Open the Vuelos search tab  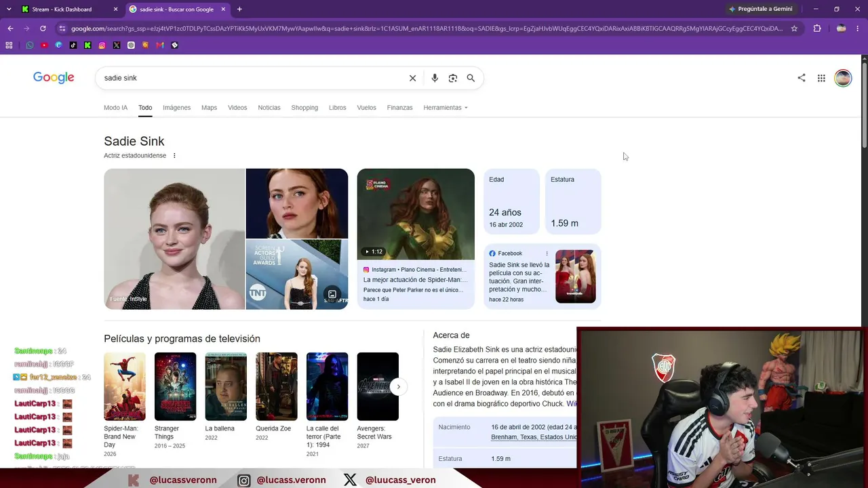click(x=366, y=108)
